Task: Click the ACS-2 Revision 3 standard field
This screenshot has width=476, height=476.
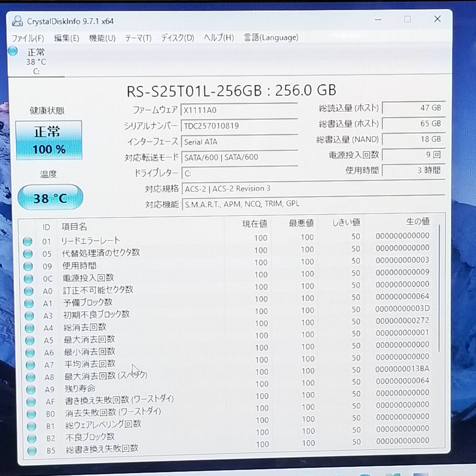Action: point(313,188)
